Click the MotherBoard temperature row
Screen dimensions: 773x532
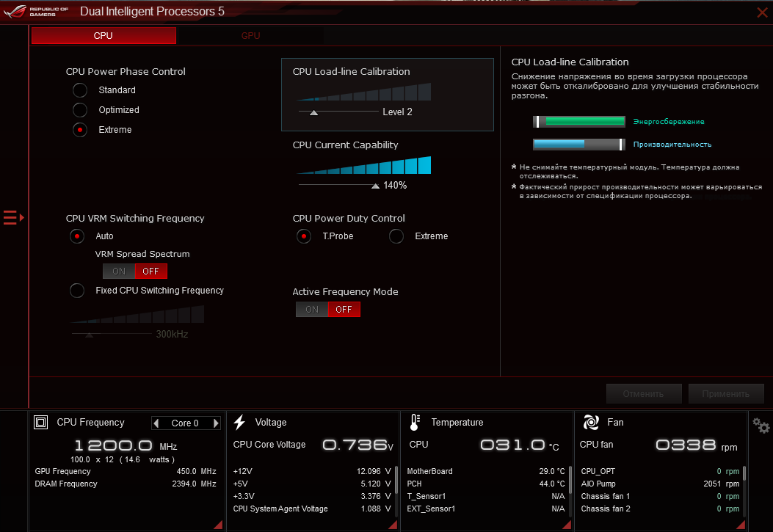tap(486, 471)
